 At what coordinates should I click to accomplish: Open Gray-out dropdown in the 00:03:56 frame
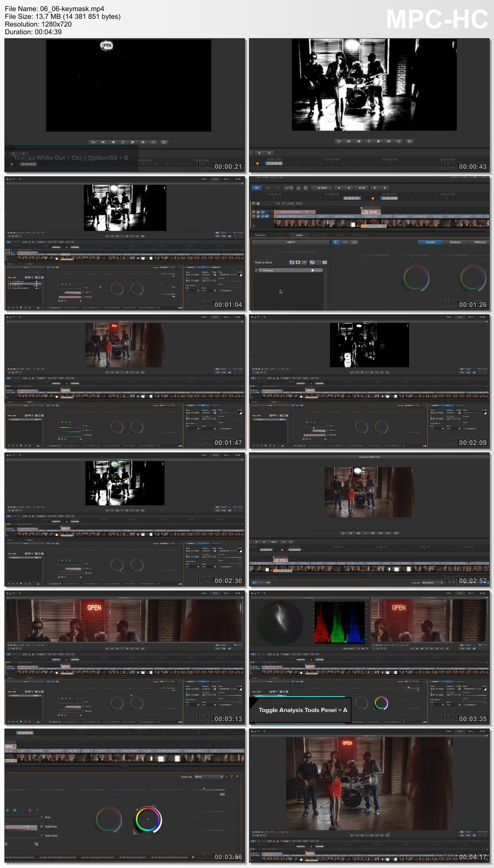(209, 777)
